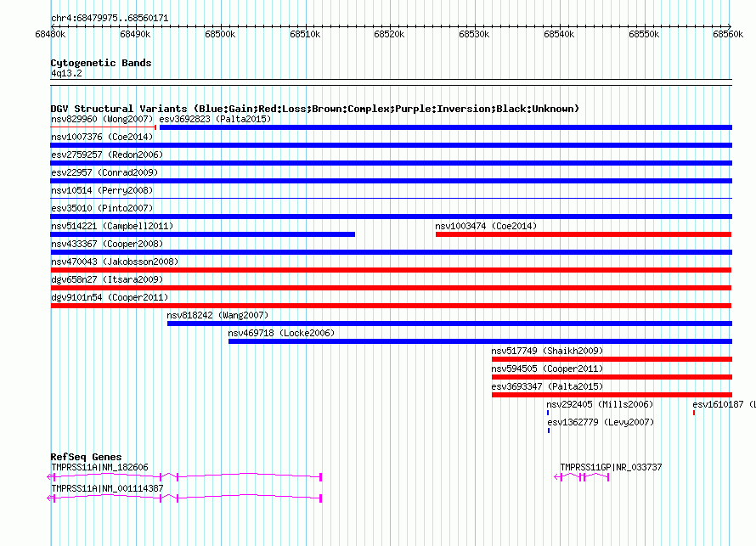756x546 pixels.
Task: Click the RefSeq Genes track title
Action: (86, 456)
